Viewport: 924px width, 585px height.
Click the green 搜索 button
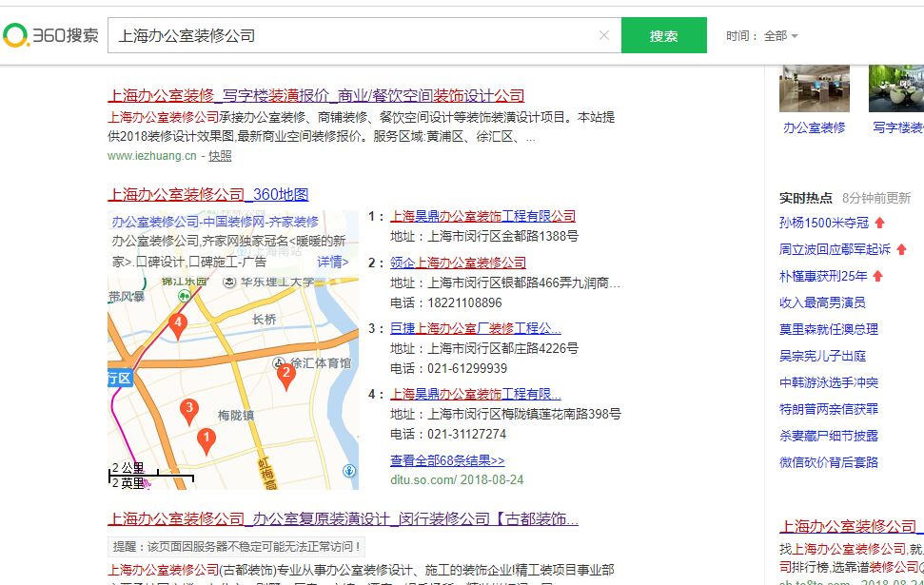click(664, 35)
